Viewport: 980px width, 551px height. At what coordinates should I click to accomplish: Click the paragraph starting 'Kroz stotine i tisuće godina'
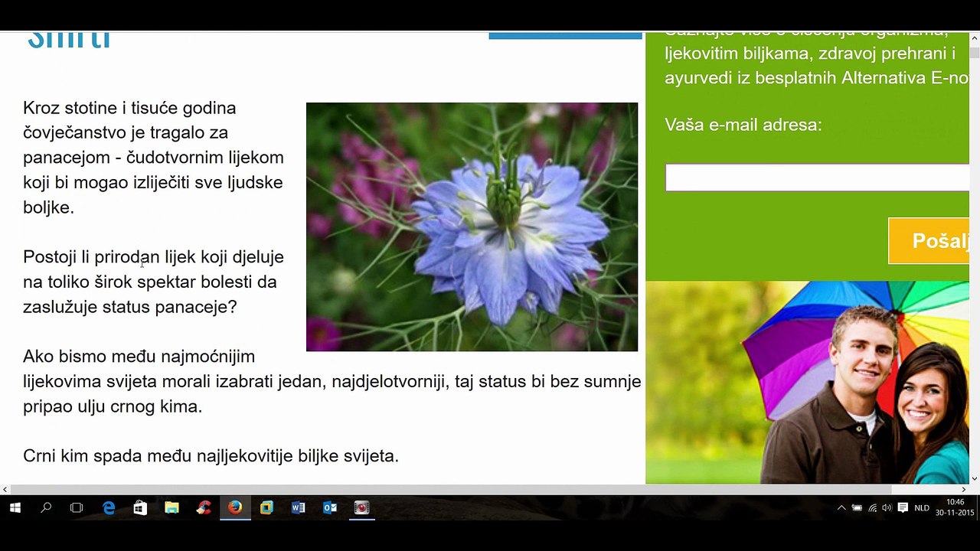(153, 158)
